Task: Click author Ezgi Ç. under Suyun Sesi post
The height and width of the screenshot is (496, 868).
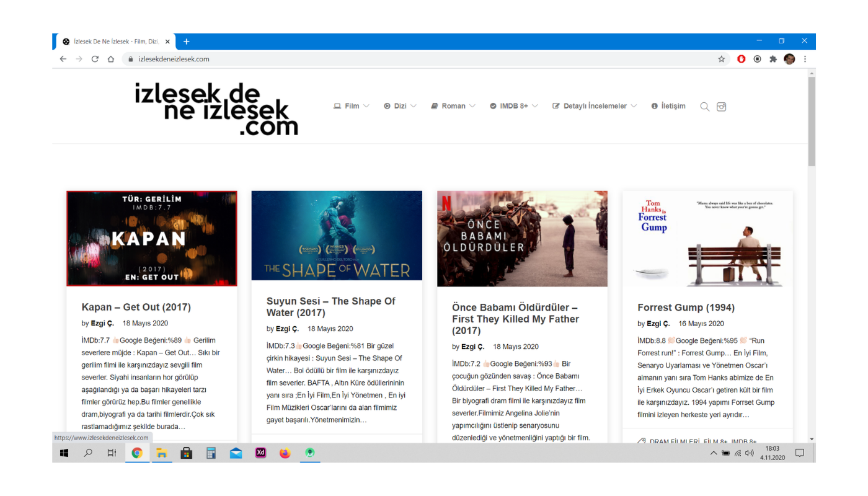Action: click(x=287, y=329)
